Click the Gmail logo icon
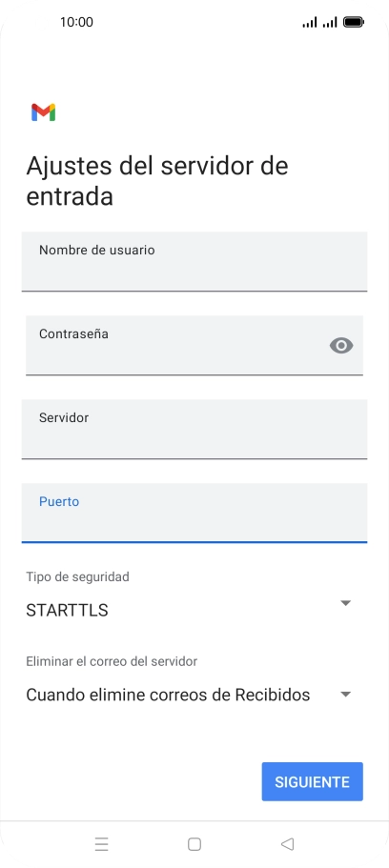The height and width of the screenshot is (868, 389). (x=43, y=112)
